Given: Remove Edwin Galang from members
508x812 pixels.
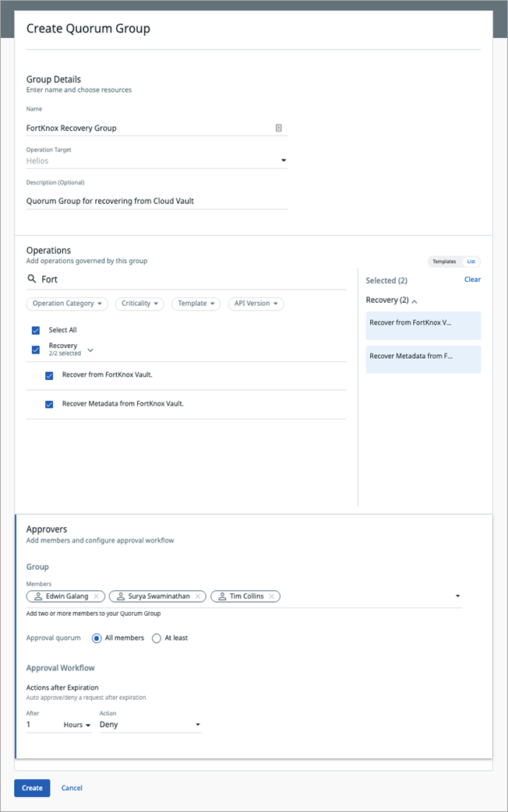Looking at the screenshot, I should [96, 596].
